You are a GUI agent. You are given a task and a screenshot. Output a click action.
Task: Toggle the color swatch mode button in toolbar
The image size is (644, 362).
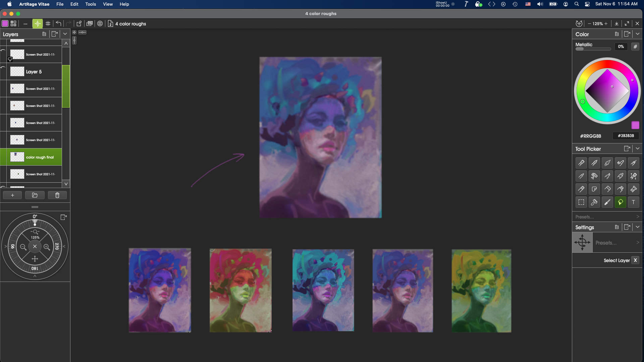[5, 23]
